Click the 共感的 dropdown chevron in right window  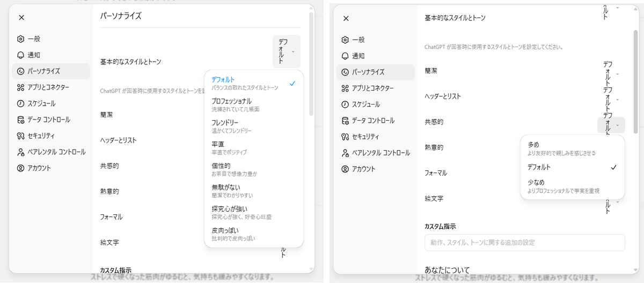point(617,125)
